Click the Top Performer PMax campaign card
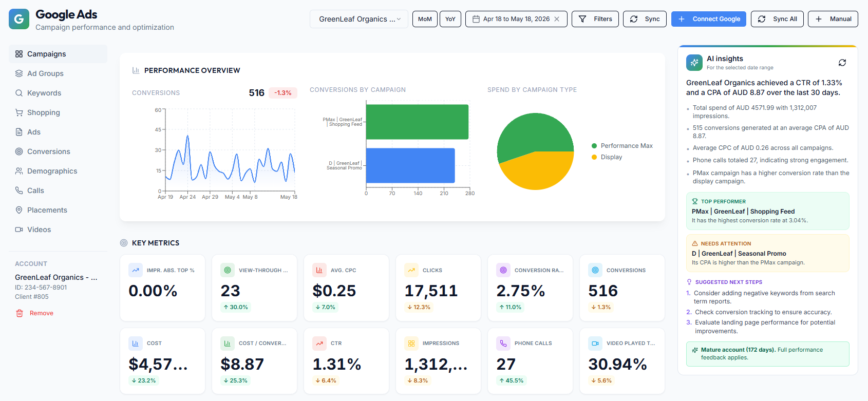Viewport: 868px width, 401px height. (x=767, y=211)
